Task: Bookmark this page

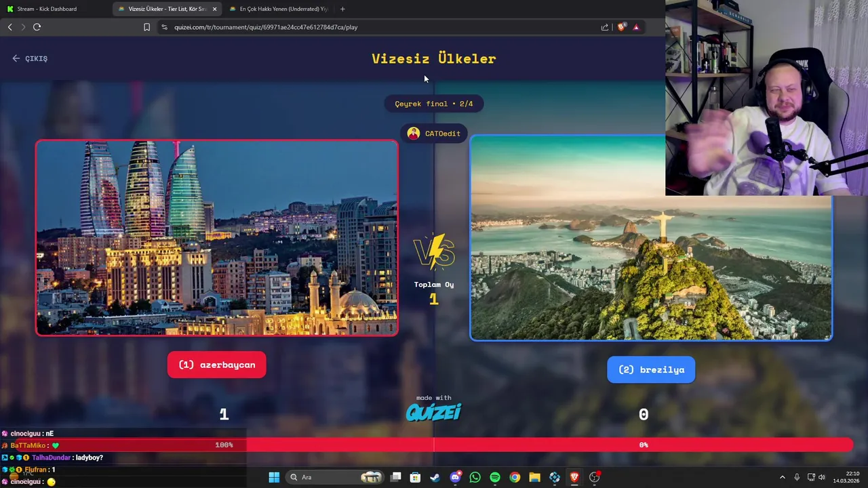Action: pos(146,27)
